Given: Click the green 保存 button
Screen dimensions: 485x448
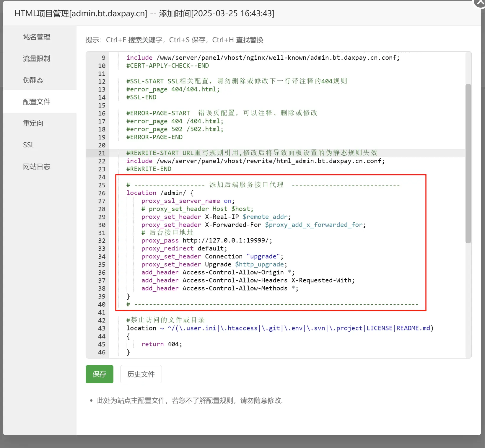Looking at the screenshot, I should [100, 374].
